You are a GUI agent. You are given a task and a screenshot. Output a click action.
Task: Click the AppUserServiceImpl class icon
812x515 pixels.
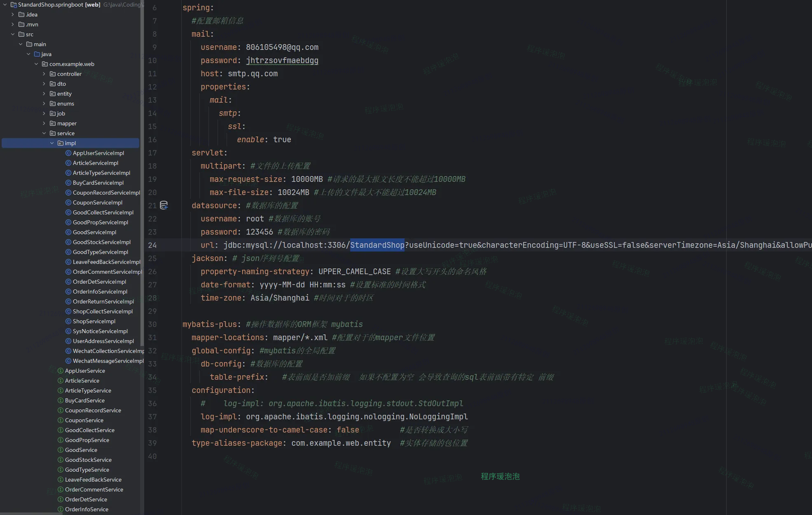click(x=68, y=153)
